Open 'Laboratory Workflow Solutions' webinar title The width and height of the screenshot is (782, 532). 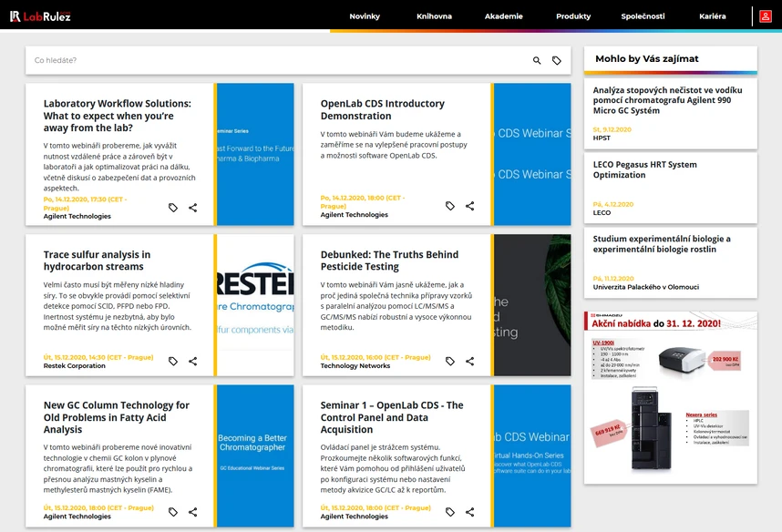pos(118,116)
